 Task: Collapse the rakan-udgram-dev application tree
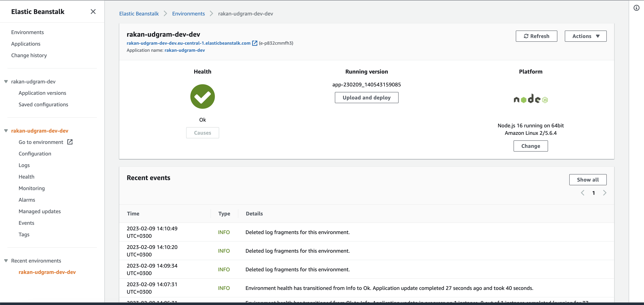[6, 82]
